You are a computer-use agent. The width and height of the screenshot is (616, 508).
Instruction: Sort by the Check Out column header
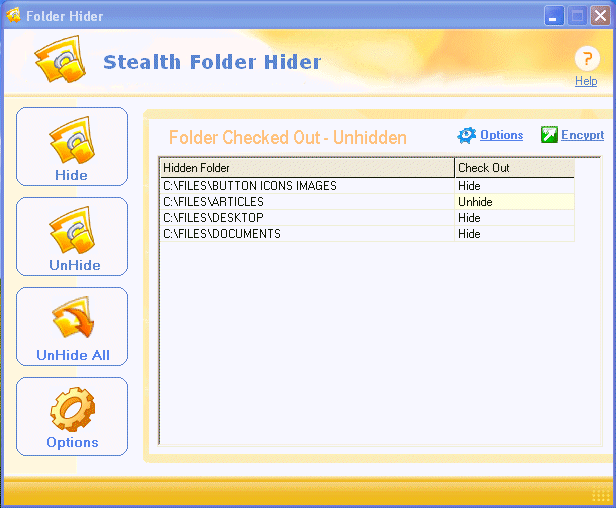click(514, 168)
